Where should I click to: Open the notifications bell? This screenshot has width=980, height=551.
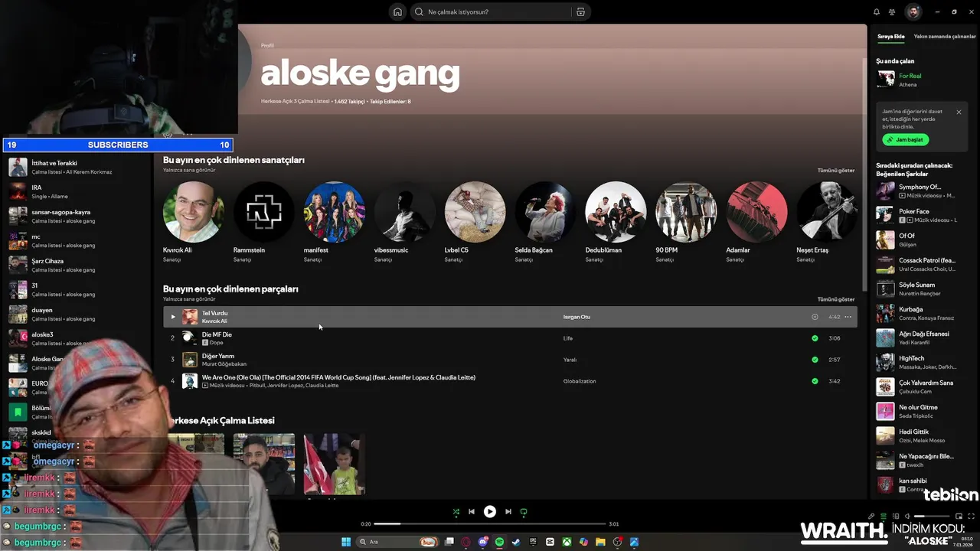click(x=877, y=11)
